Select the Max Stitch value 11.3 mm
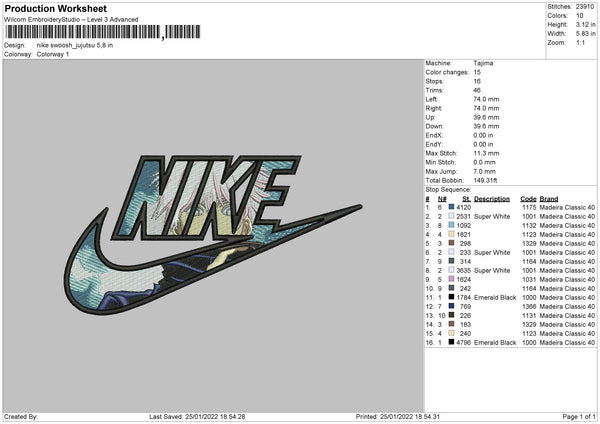600x424 pixels. point(486,153)
